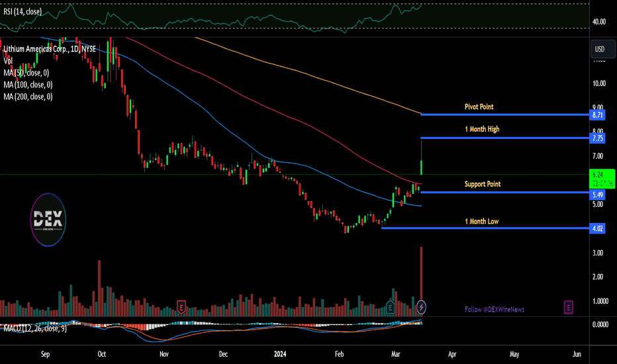This screenshot has height=364, width=617.
Task: Click the red earnings E marker near November
Action: (x=181, y=307)
